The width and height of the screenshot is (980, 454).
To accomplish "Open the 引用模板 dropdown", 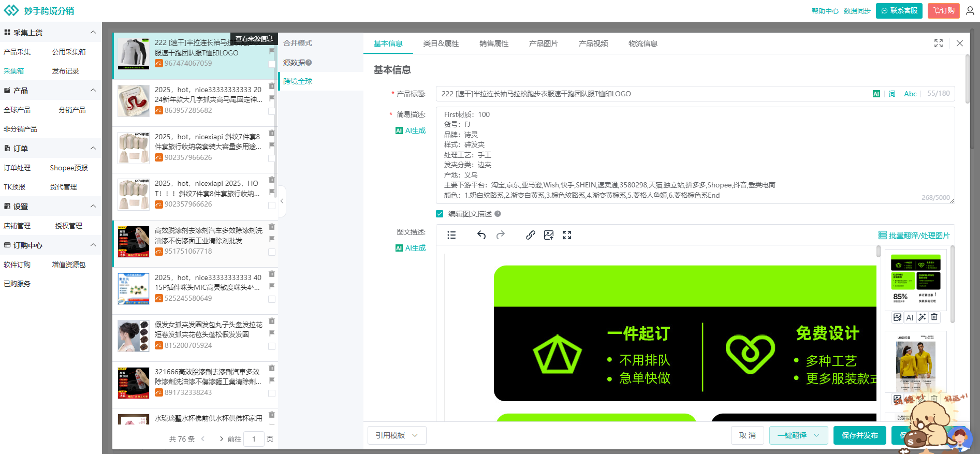I will coord(397,435).
